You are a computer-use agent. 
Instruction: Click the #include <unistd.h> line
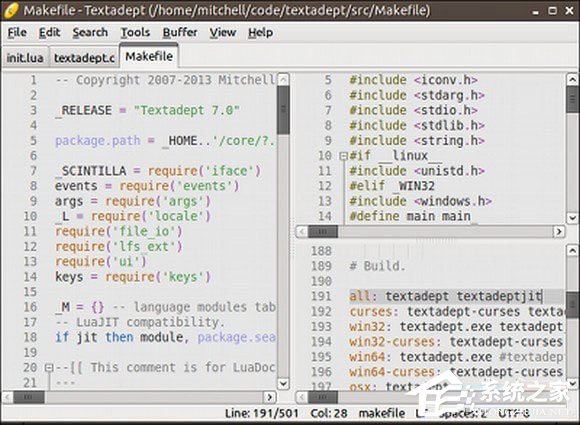[417, 171]
